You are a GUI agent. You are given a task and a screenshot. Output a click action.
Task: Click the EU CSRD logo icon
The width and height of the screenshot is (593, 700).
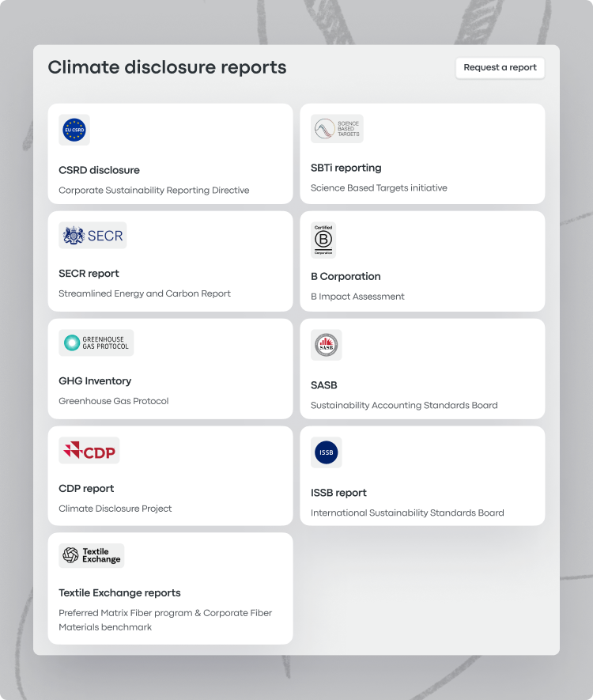pyautogui.click(x=74, y=130)
